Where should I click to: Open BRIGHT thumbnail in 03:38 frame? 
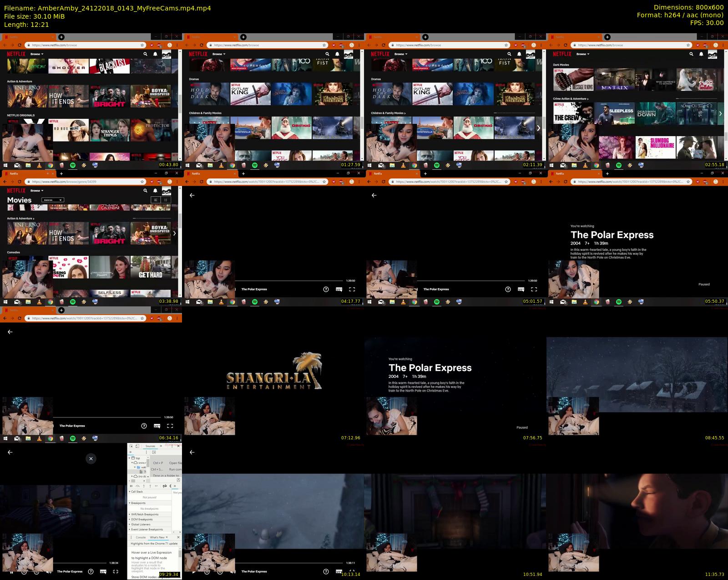[x=110, y=233]
